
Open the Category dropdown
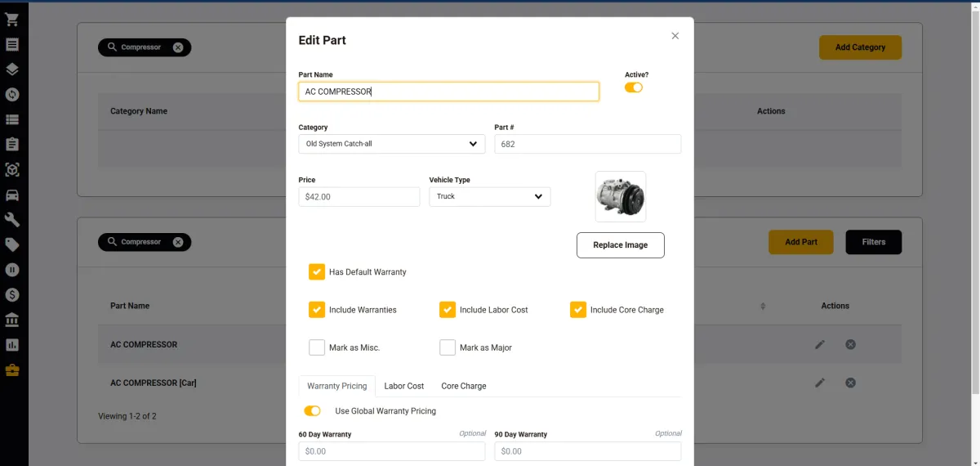pos(391,144)
